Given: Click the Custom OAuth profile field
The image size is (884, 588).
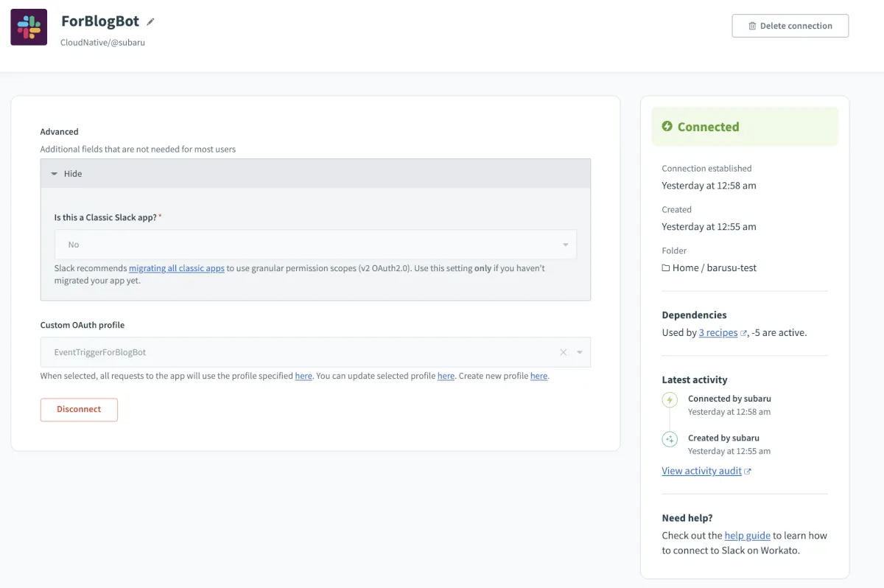Looking at the screenshot, I should (x=295, y=352).
